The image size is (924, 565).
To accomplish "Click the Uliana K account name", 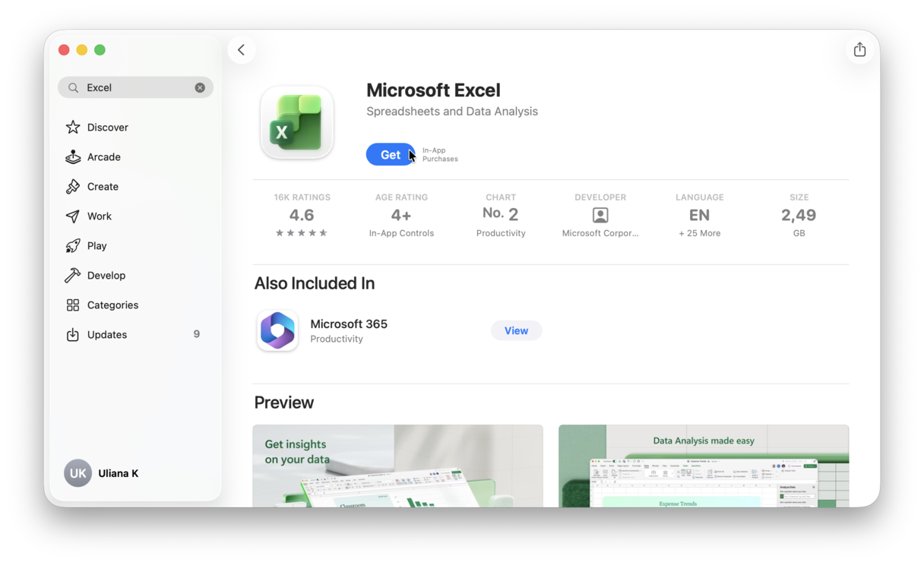I will point(119,473).
